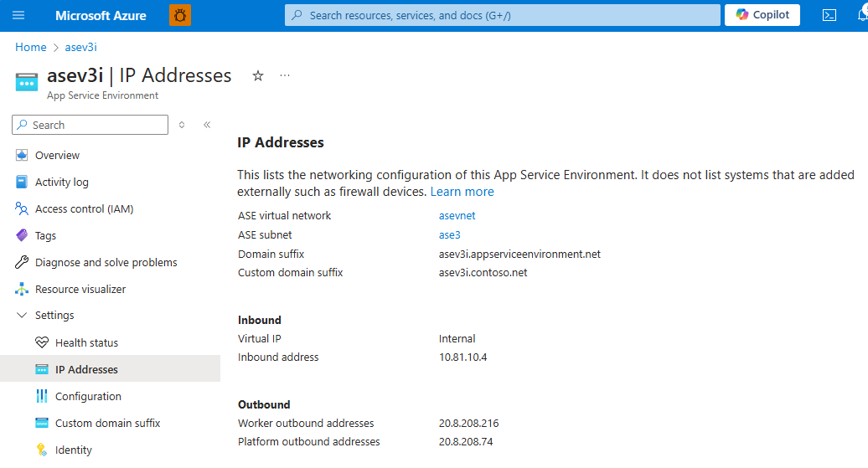Follow the Learn more link
The height and width of the screenshot is (468, 868).
pos(462,192)
